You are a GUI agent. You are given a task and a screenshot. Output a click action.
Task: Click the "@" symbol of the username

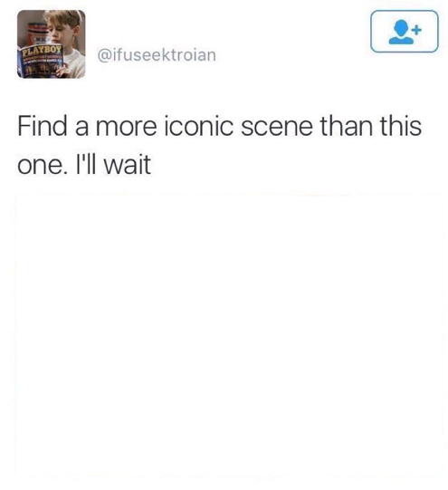104,55
